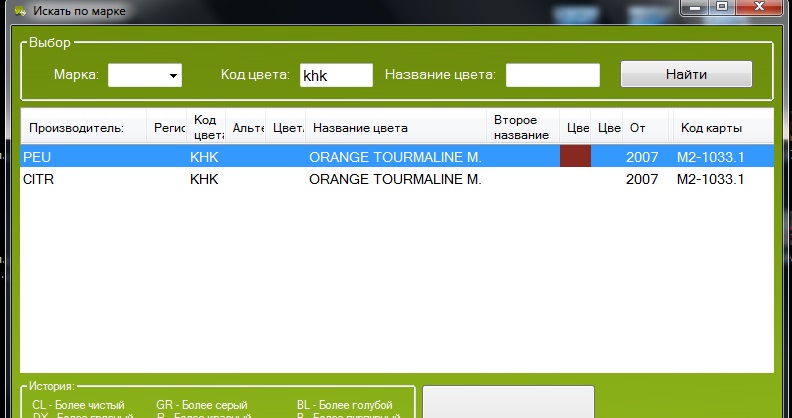Open the Марка brand dropdown

[145, 75]
